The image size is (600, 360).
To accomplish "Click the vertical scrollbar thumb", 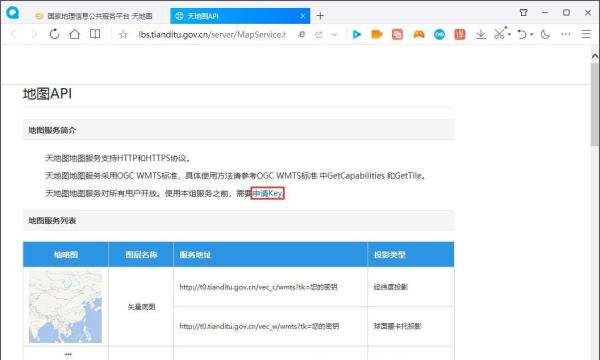I will point(595,104).
